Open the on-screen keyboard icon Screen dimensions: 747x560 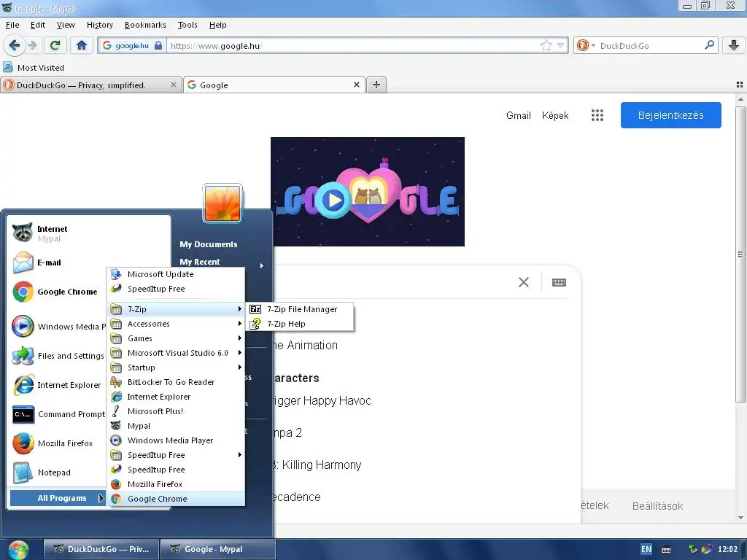pos(559,282)
